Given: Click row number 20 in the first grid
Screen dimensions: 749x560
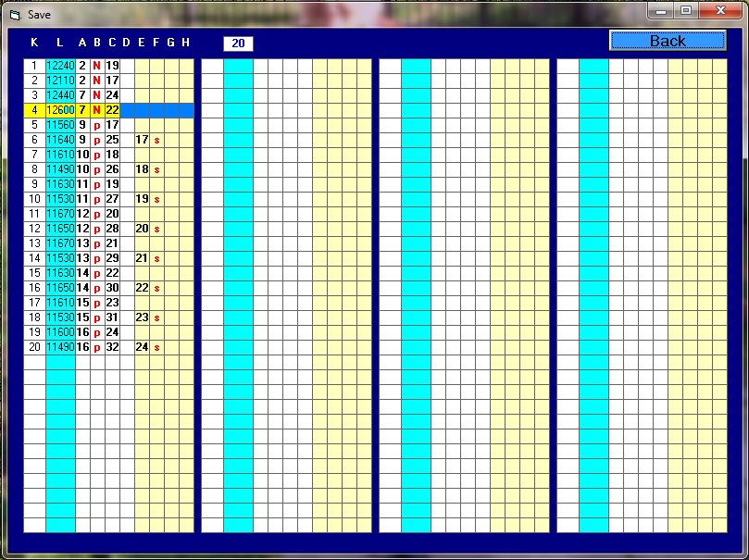Looking at the screenshot, I should 34,347.
